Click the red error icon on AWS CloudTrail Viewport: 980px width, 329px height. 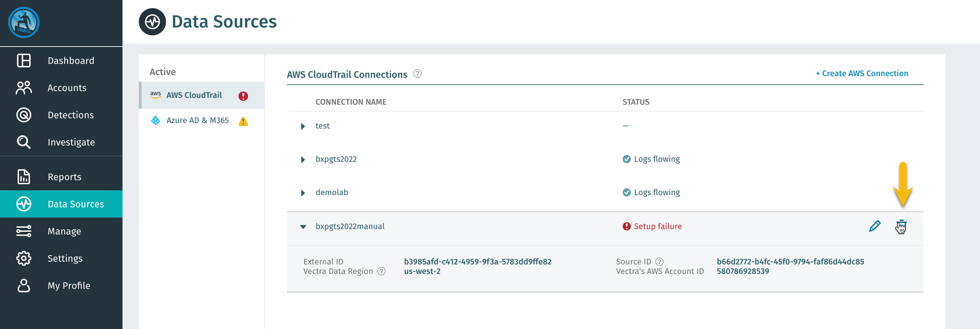coord(243,96)
